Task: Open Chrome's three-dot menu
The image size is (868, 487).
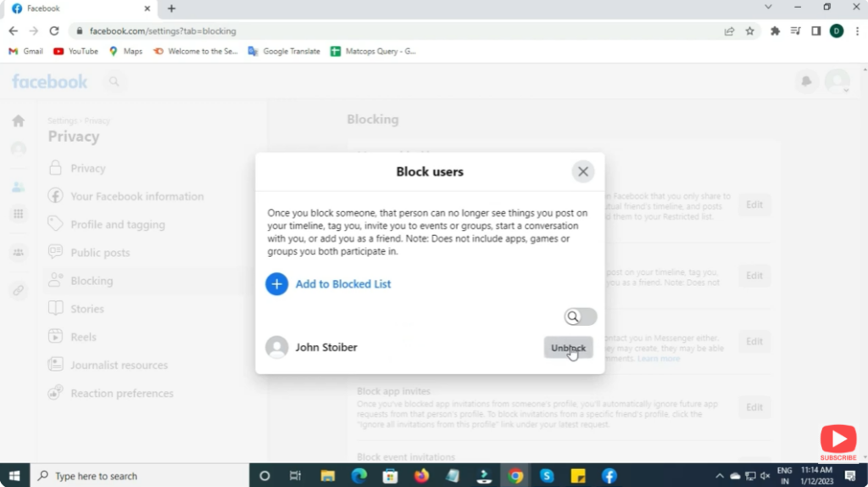Action: click(x=857, y=31)
